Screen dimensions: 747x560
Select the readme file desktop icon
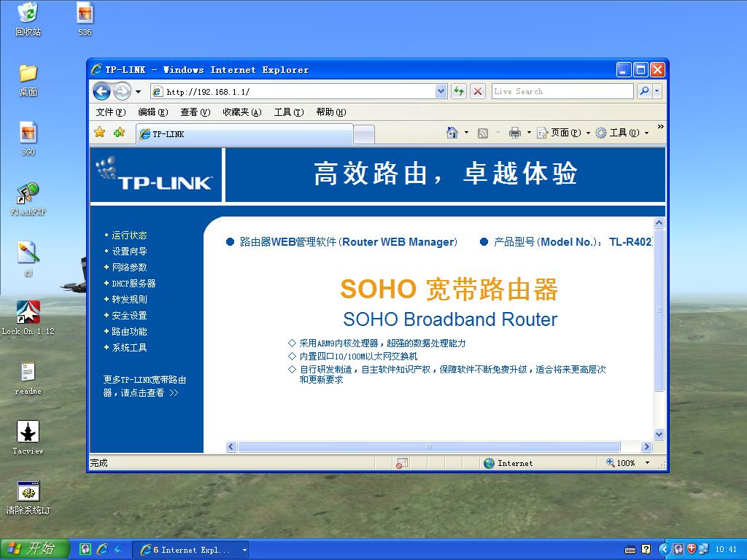pyautogui.click(x=28, y=378)
